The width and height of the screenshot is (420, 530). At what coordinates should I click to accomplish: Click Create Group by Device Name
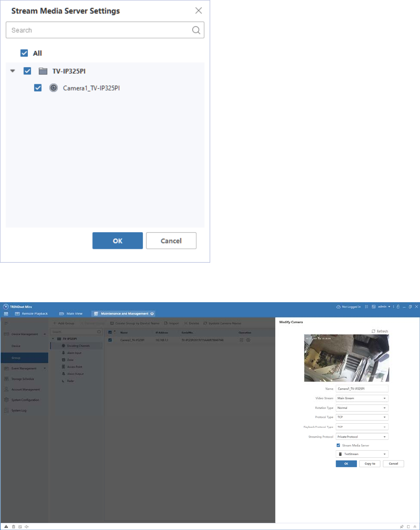click(134, 323)
